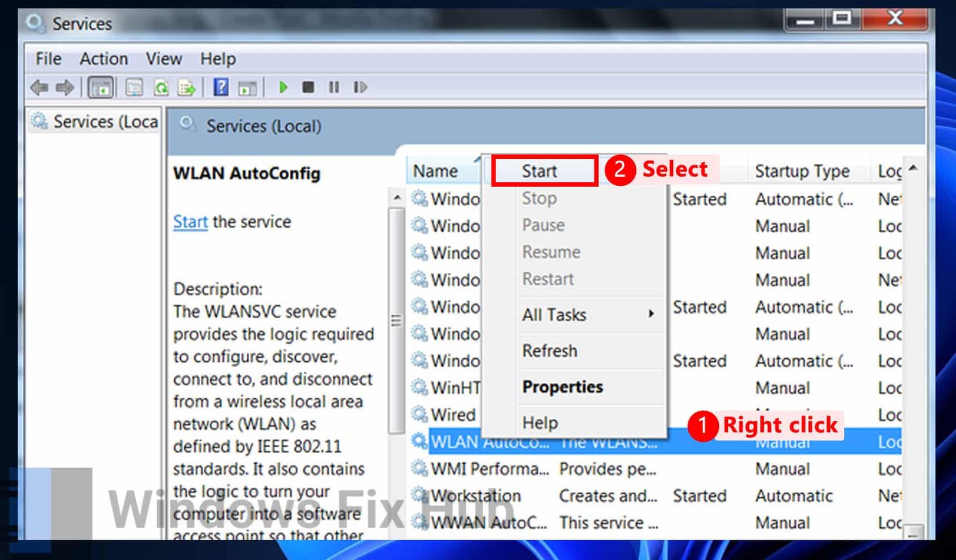The image size is (956, 560).
Task: Open the File menu
Action: click(48, 59)
